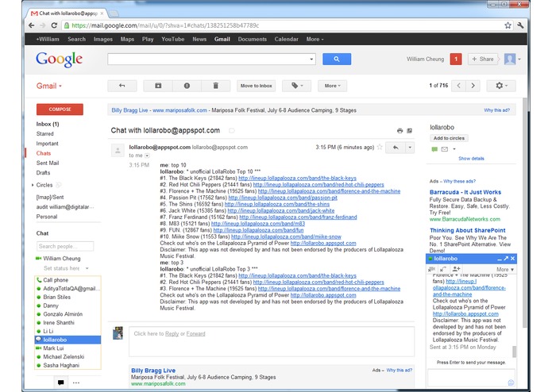Add lollarobo to circles

coord(449,138)
